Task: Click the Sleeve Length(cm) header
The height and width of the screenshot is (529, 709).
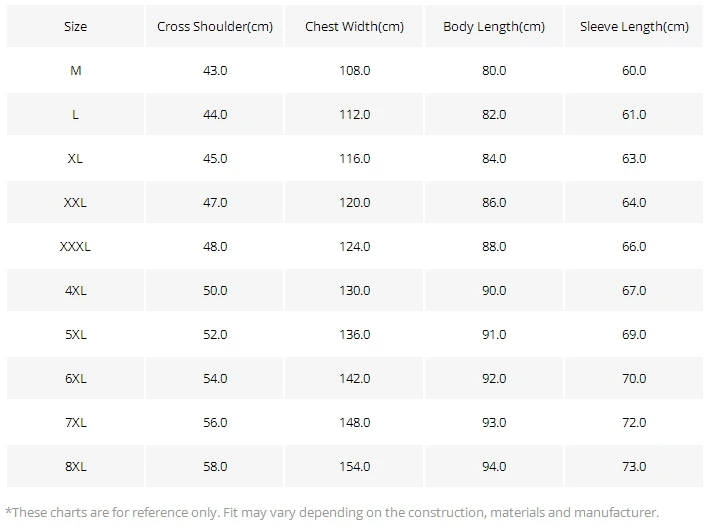Action: click(x=634, y=26)
